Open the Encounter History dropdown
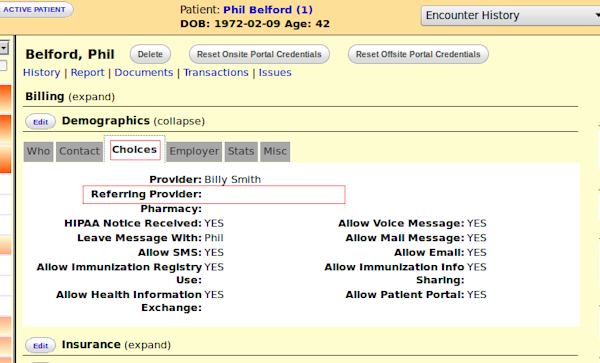600x363 pixels. click(x=510, y=15)
